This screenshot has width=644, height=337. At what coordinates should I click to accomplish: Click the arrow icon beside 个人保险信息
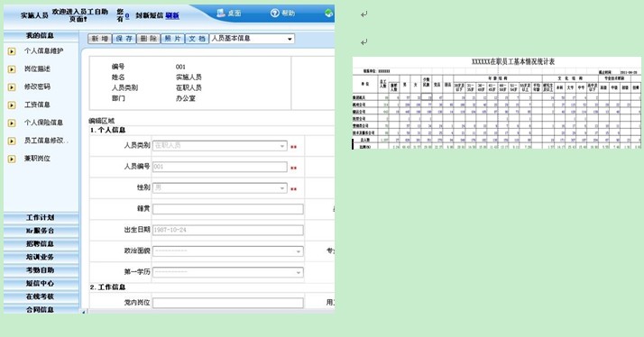(12, 123)
